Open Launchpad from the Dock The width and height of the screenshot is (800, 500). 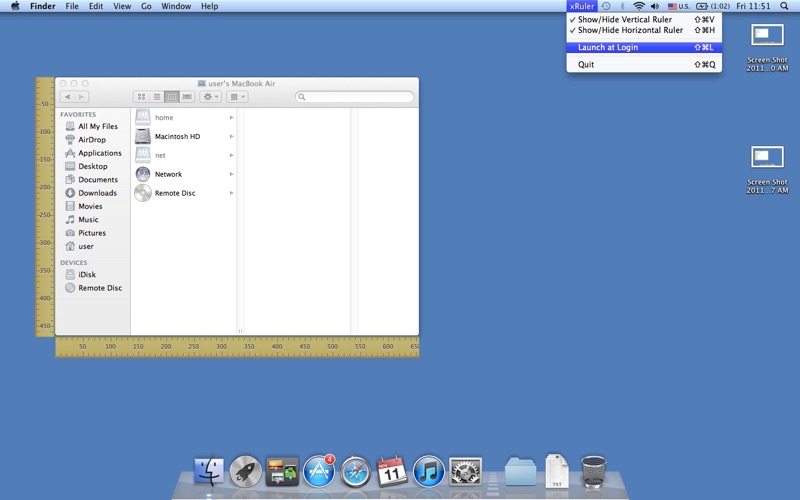point(245,471)
